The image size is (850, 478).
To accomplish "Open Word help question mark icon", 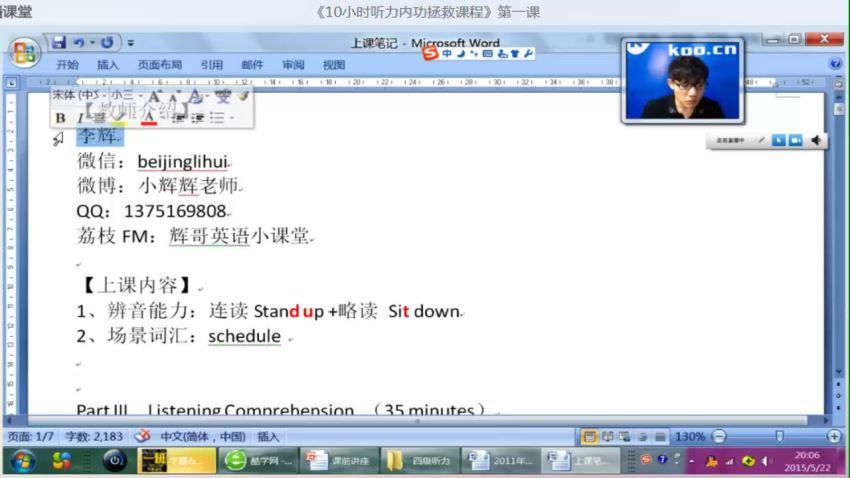I will coord(835,64).
